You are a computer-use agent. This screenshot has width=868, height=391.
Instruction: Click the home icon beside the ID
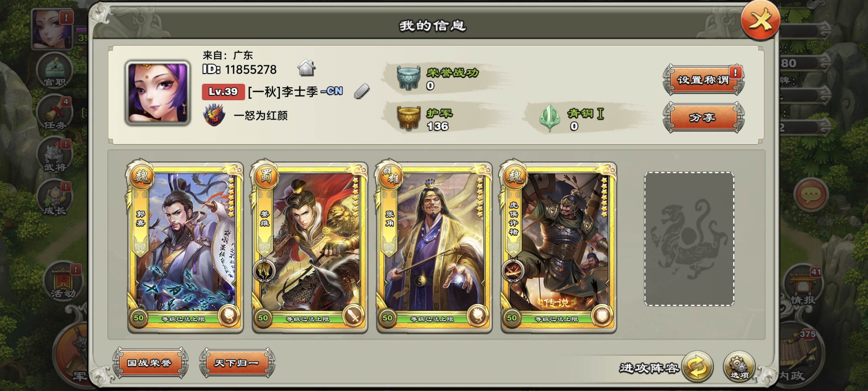click(306, 68)
